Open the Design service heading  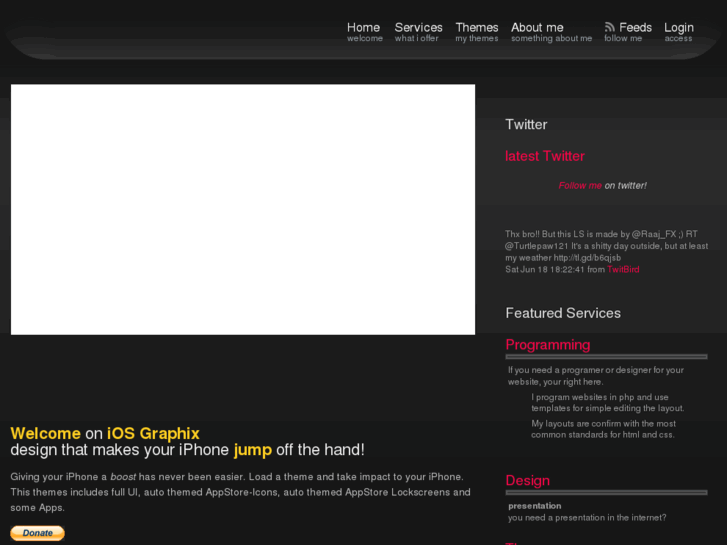pos(527,480)
